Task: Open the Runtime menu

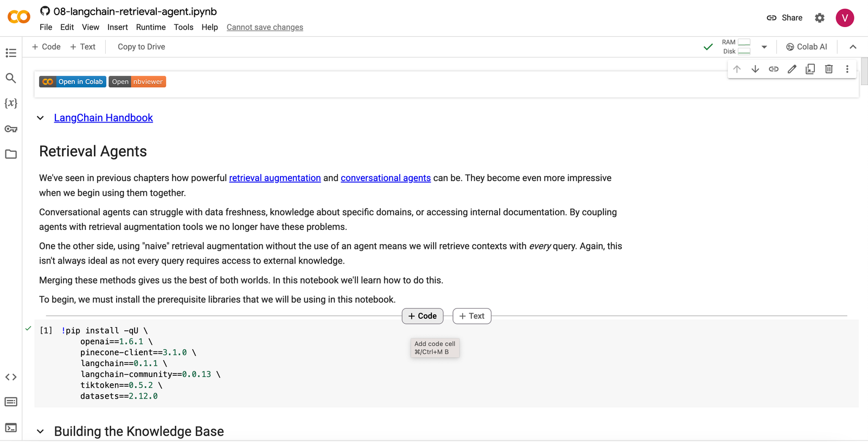Action: 151,27
